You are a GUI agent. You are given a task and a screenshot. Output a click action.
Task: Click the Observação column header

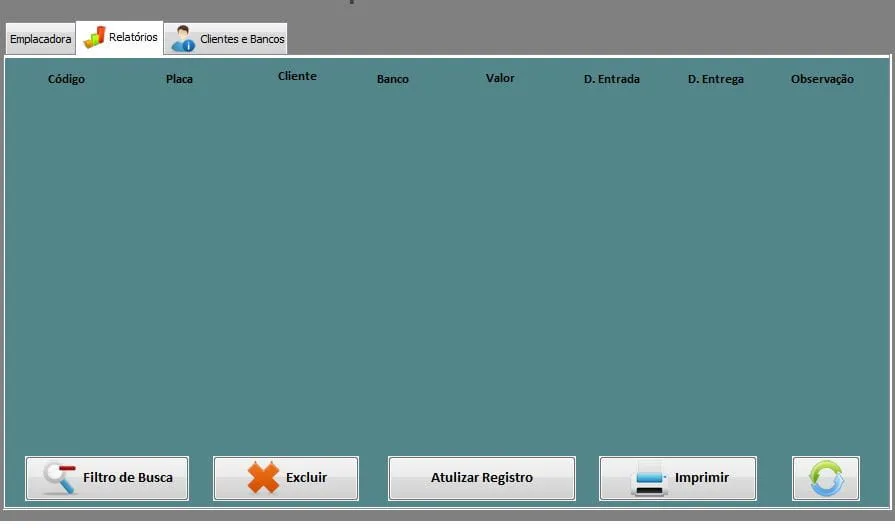tap(823, 79)
